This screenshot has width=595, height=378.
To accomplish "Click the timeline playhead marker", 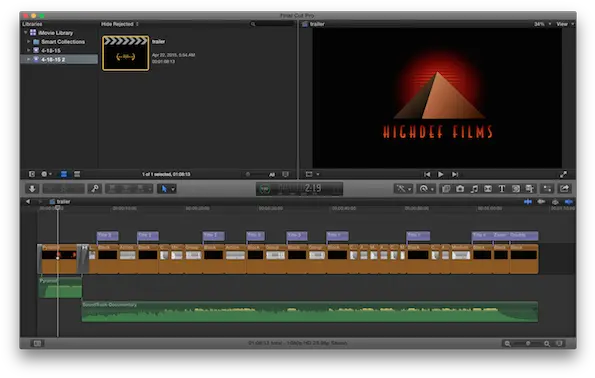I will coord(58,208).
